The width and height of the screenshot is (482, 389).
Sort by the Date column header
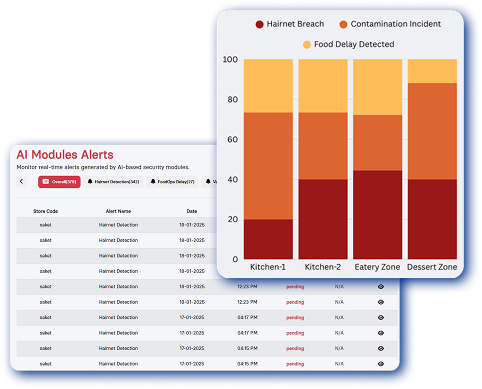click(192, 211)
